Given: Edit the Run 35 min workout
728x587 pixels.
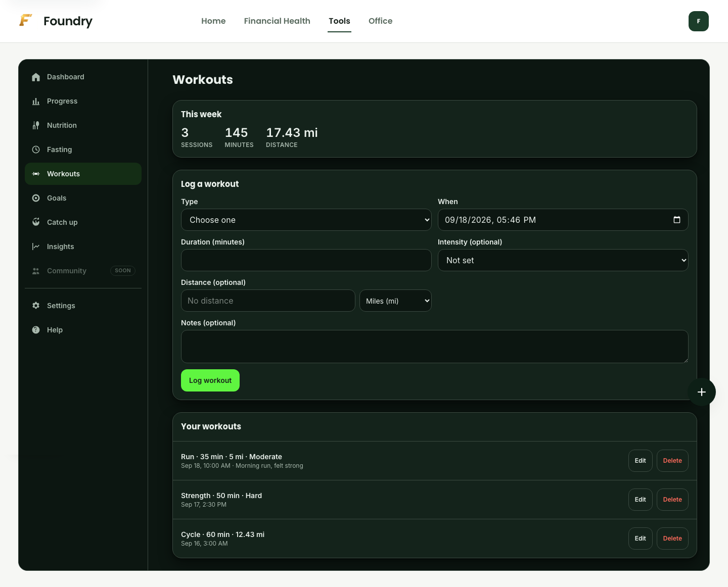Looking at the screenshot, I should [x=641, y=461].
